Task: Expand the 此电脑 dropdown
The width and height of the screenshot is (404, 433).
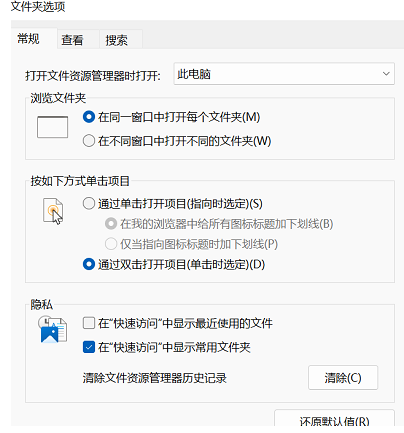Action: 284,74
